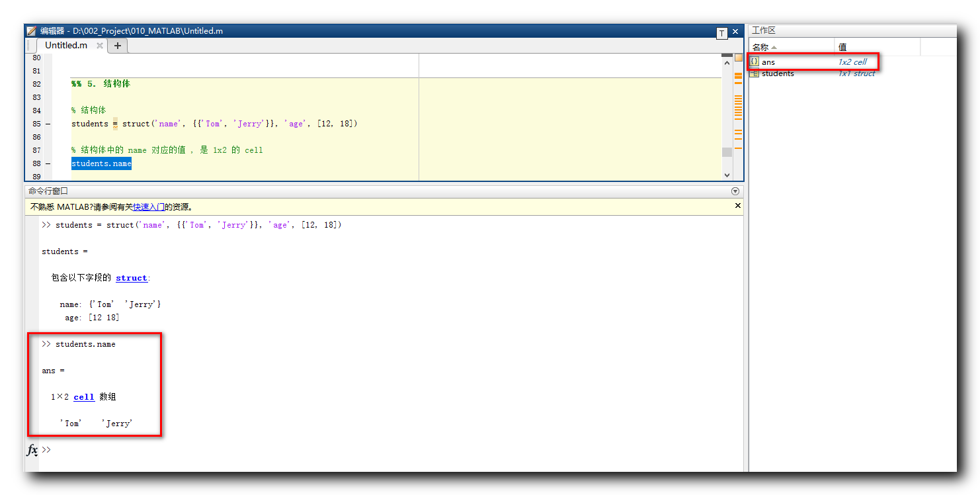Click the struct icon beside students

tap(755, 73)
